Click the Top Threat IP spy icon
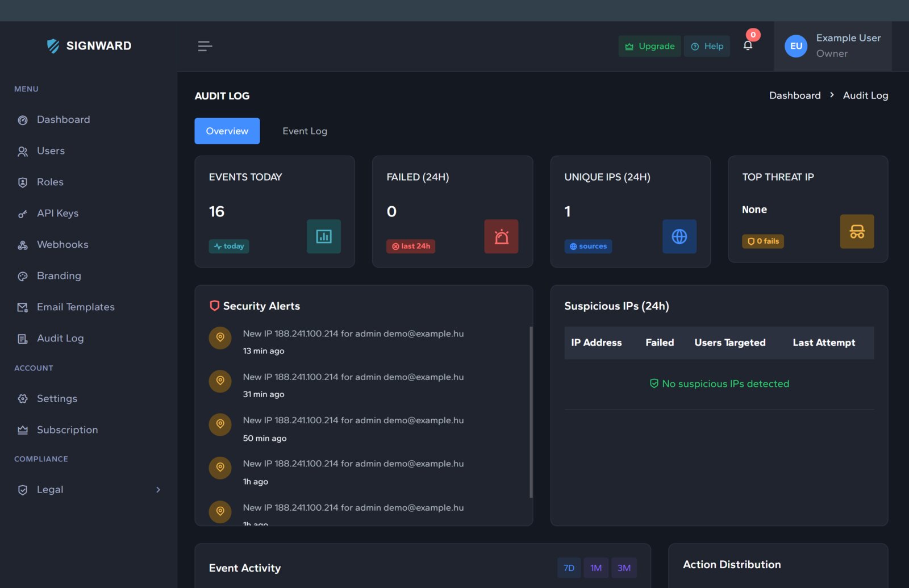Screen dimensions: 909x588 click(x=857, y=231)
